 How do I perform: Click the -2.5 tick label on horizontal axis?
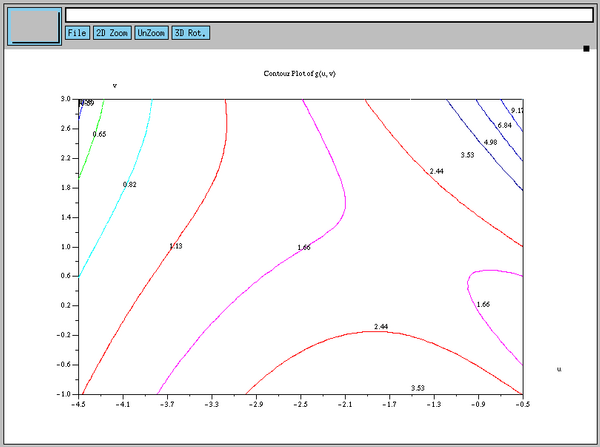click(300, 407)
